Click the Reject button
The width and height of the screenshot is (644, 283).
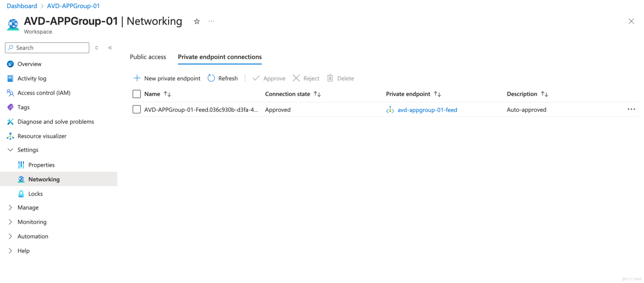[306, 78]
